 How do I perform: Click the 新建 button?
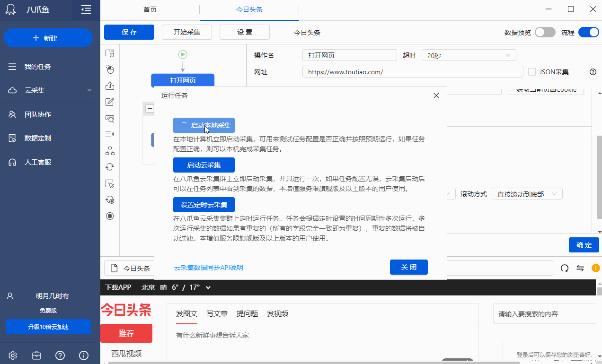[x=48, y=38]
